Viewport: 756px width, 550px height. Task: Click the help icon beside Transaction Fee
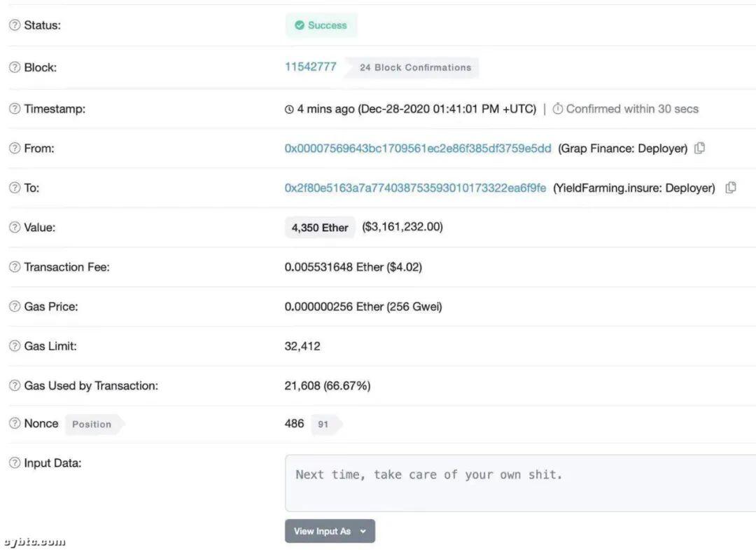[x=15, y=267]
